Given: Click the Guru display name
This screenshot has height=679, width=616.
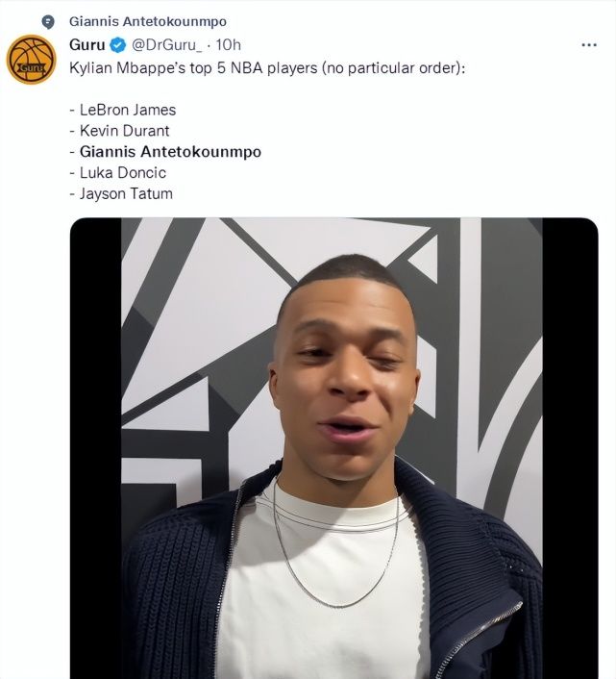Looking at the screenshot, I should tap(86, 45).
